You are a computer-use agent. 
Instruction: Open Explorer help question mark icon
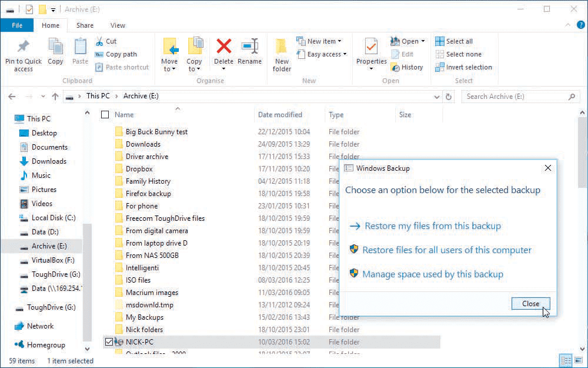(x=580, y=25)
